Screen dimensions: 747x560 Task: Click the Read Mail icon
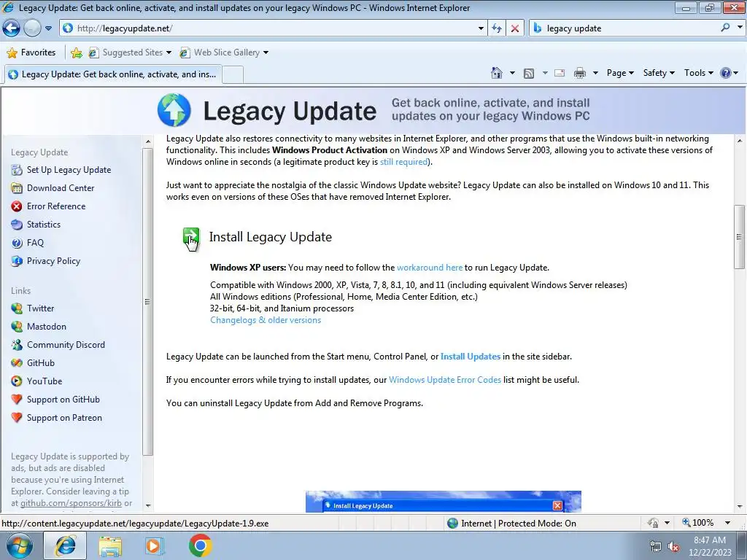click(x=560, y=73)
